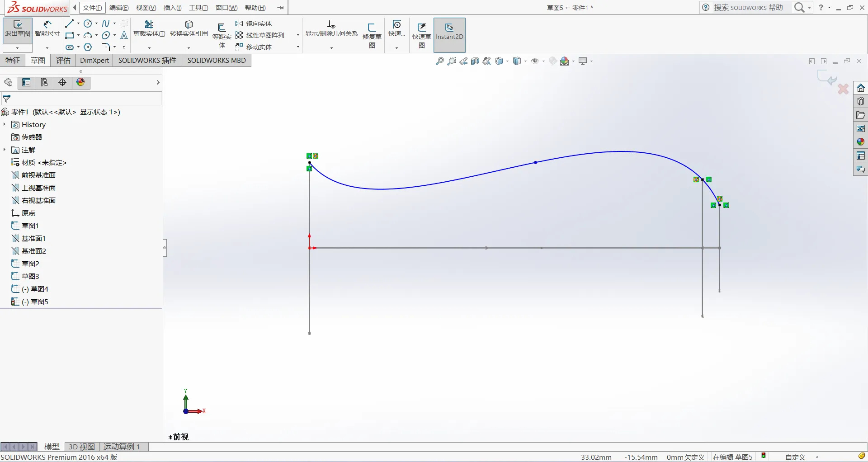The image size is (868, 462).
Task: Select the Straight Slot tool
Action: coord(69,47)
